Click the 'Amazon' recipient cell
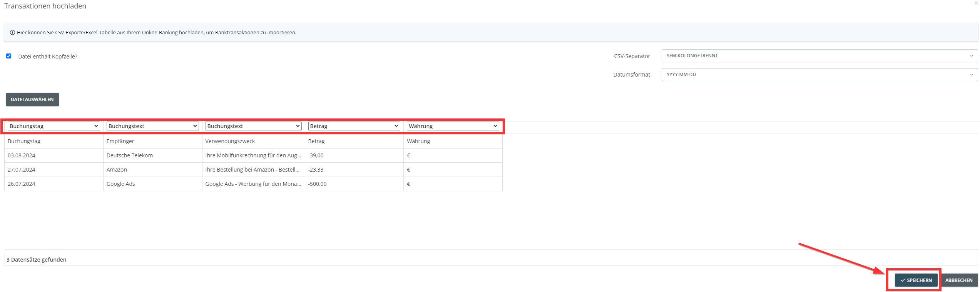The height and width of the screenshot is (292, 980). tap(153, 170)
